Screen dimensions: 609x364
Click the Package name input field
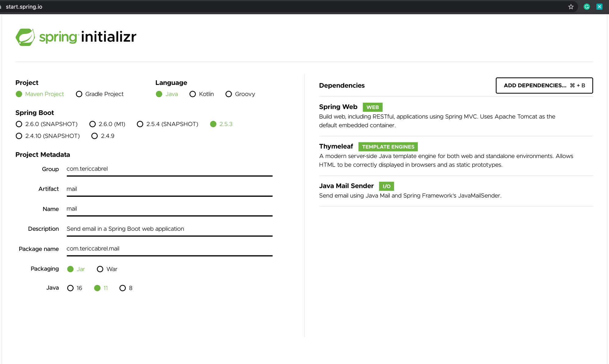point(169,249)
